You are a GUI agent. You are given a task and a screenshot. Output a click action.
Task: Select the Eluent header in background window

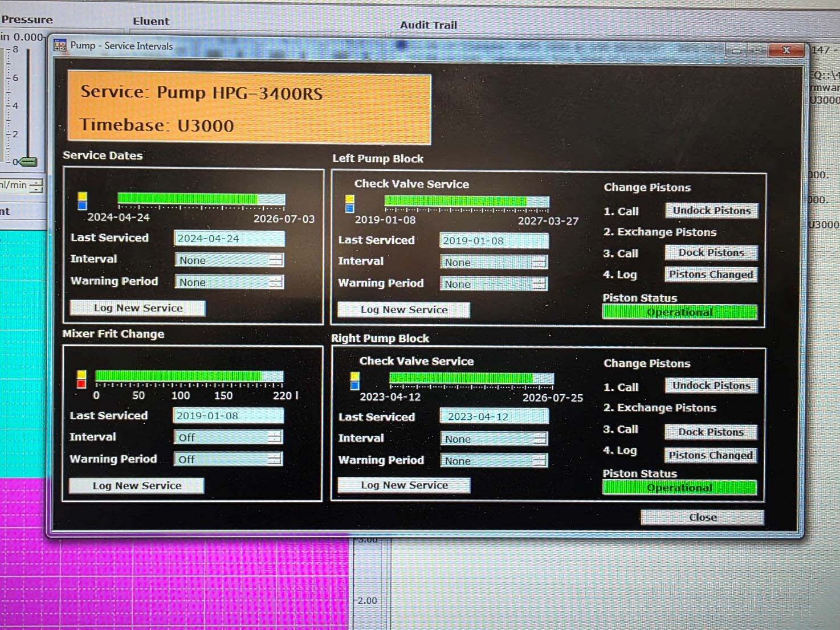click(x=151, y=22)
